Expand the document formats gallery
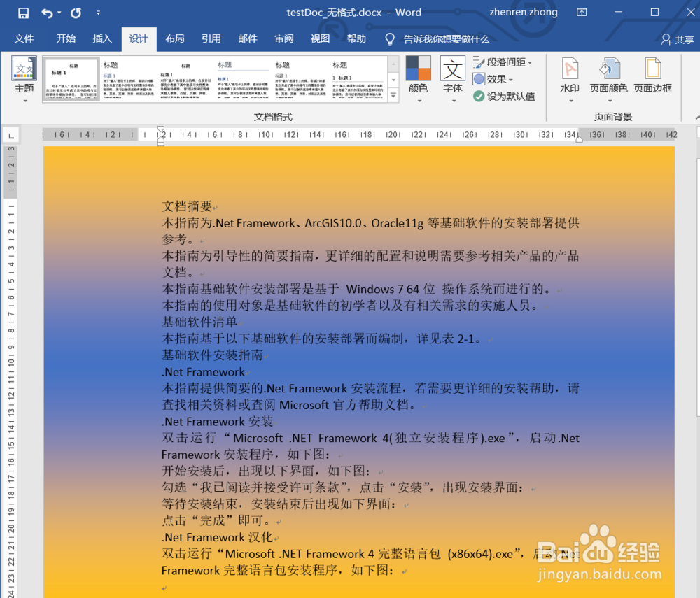This screenshot has height=598, width=700. tap(393, 95)
